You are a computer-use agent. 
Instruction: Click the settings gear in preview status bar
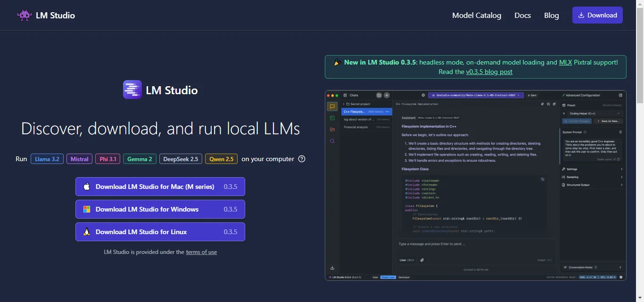621,277
